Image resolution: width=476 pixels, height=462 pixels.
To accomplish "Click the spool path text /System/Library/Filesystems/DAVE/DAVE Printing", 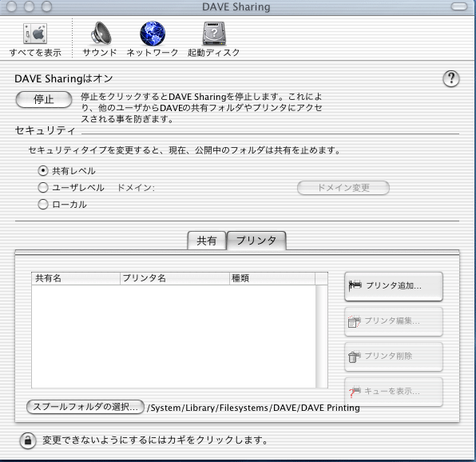I will (x=253, y=408).
